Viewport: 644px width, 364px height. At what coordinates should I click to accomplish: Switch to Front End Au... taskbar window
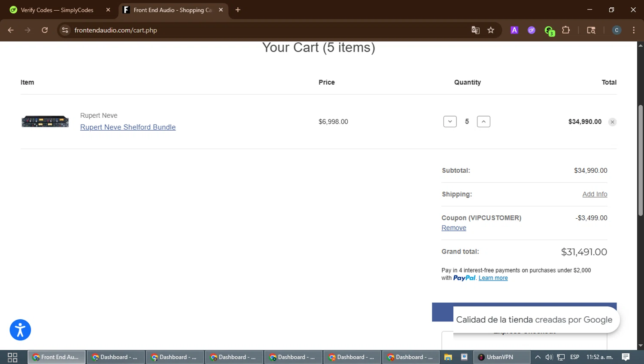pos(57,357)
